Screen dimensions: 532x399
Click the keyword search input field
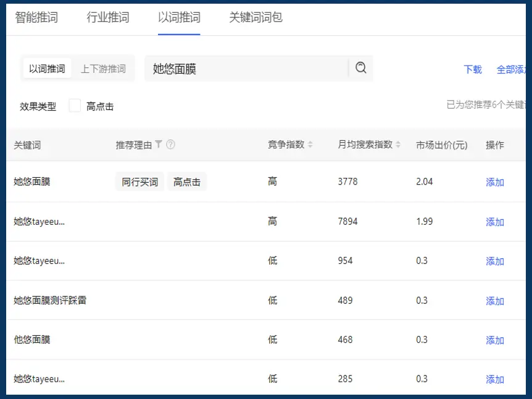coord(247,69)
